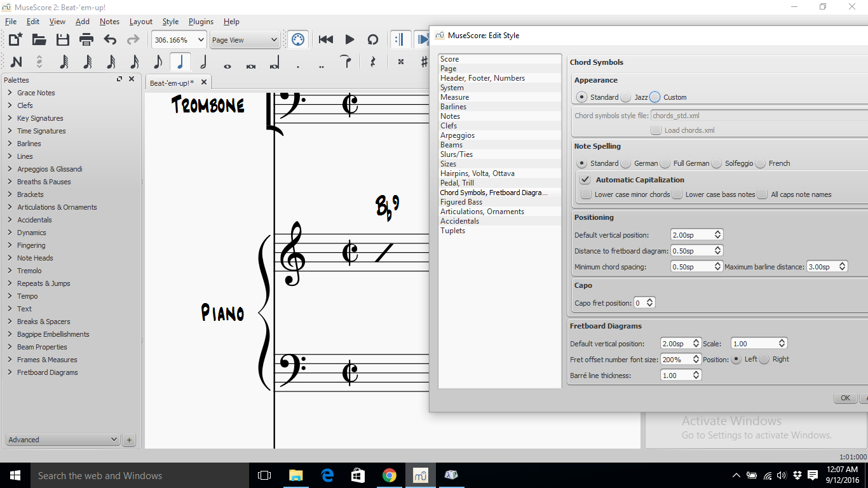Open the File menu
Viewport: 868px width, 488px height.
pyautogui.click(x=11, y=22)
